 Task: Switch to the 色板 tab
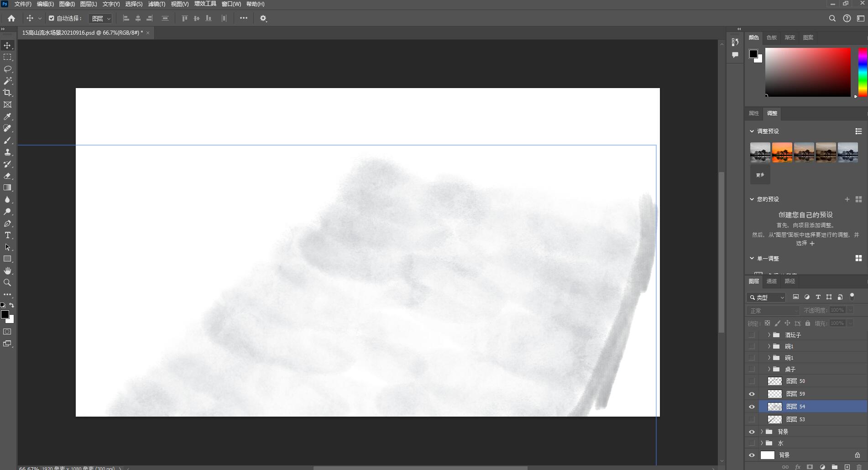772,37
